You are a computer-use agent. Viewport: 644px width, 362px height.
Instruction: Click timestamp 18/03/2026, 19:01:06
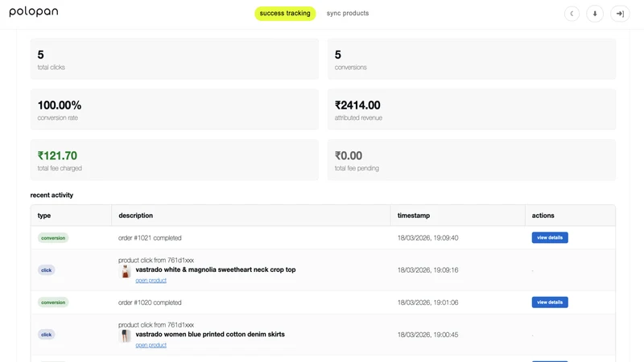[x=428, y=302]
